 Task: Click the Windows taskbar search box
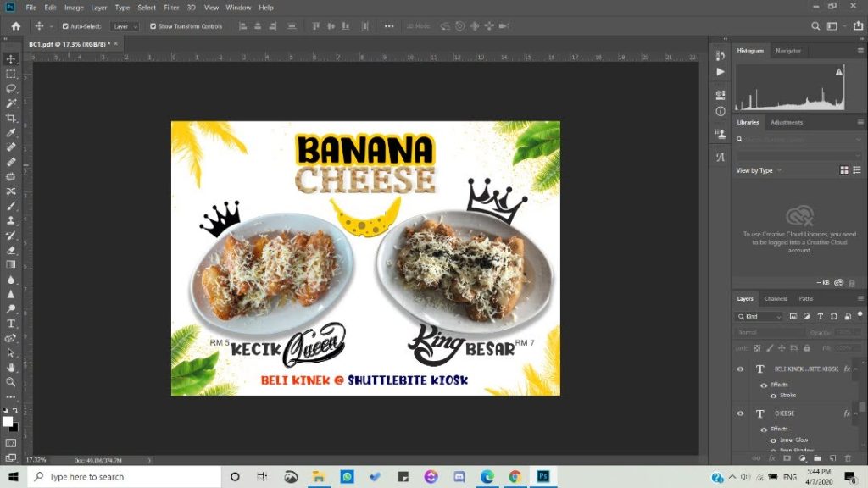125,477
